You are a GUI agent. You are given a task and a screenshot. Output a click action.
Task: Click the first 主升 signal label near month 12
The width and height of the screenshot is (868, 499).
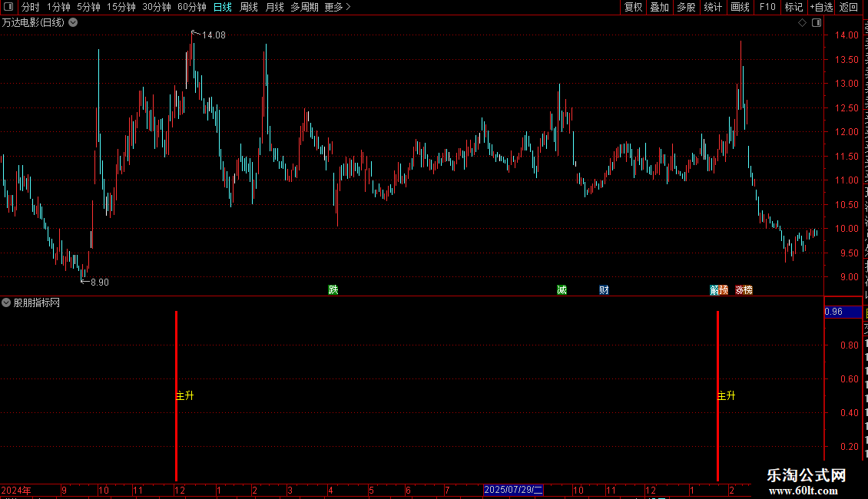185,395
